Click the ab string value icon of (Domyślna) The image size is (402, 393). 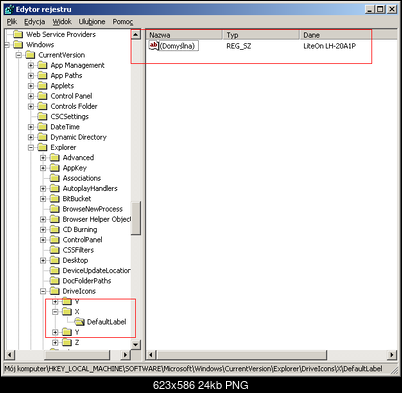[x=154, y=46]
